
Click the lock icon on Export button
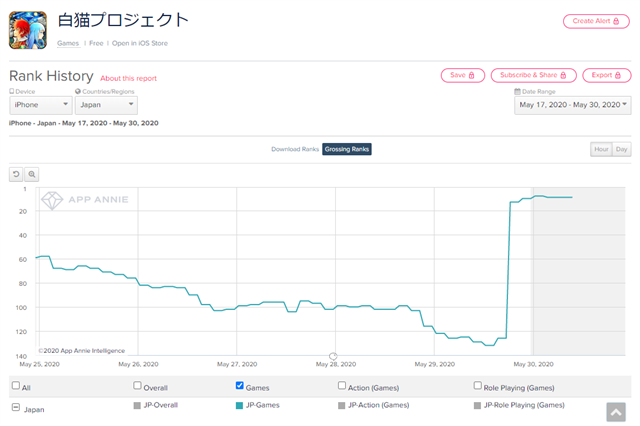click(x=618, y=75)
